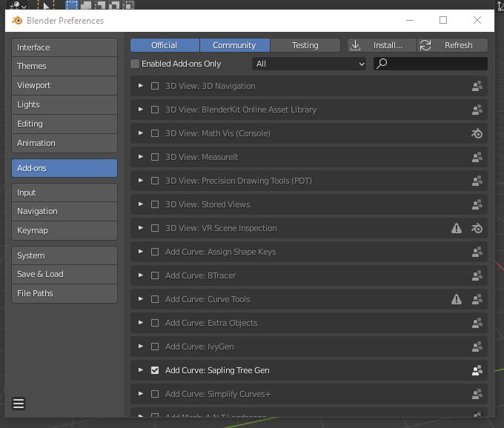Enable Precision Drawing Tools checkbox

click(x=155, y=181)
